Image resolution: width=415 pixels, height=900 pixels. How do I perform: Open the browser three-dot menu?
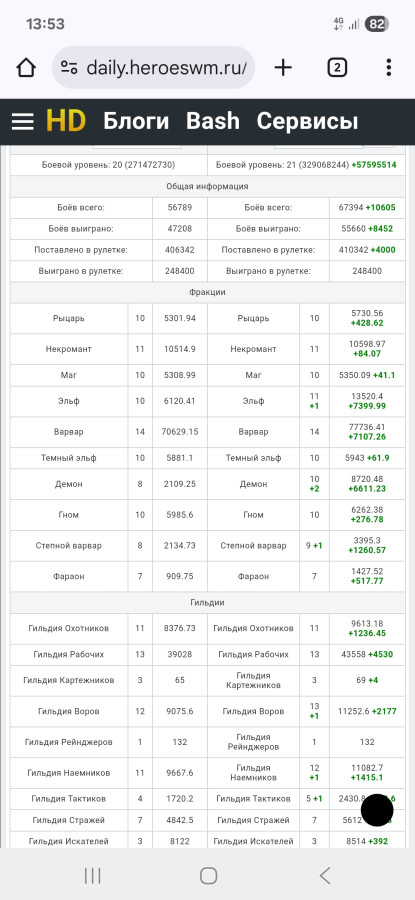click(x=389, y=68)
